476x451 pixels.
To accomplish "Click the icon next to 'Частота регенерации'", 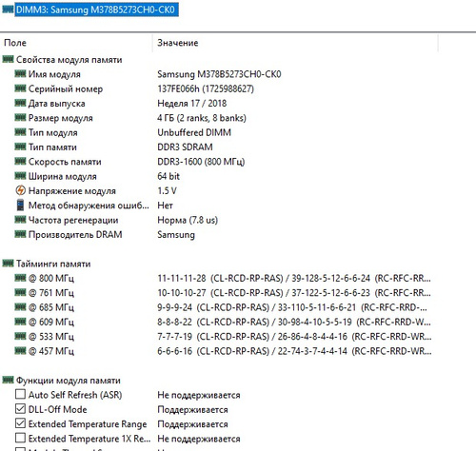I will [x=20, y=220].
